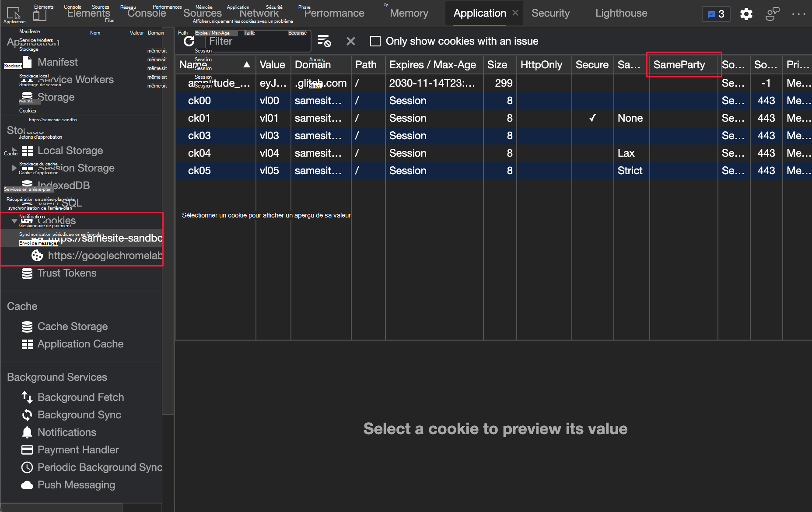Open the send feedback icon
The width and height of the screenshot is (812, 512).
click(x=773, y=14)
